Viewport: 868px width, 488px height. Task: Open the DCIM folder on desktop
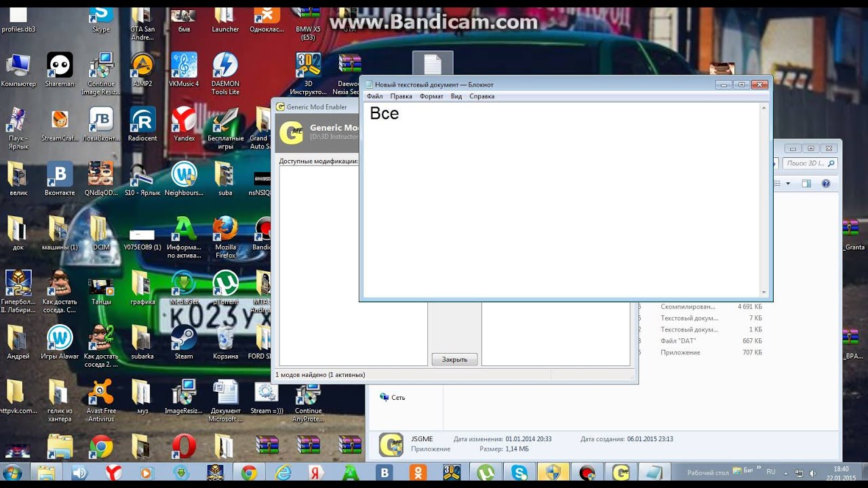coord(101,233)
